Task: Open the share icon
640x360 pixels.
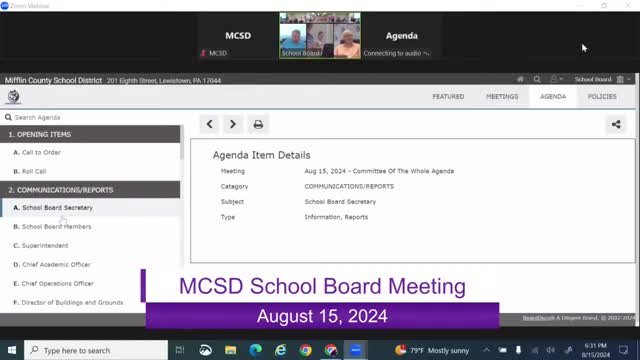Action: 616,124
